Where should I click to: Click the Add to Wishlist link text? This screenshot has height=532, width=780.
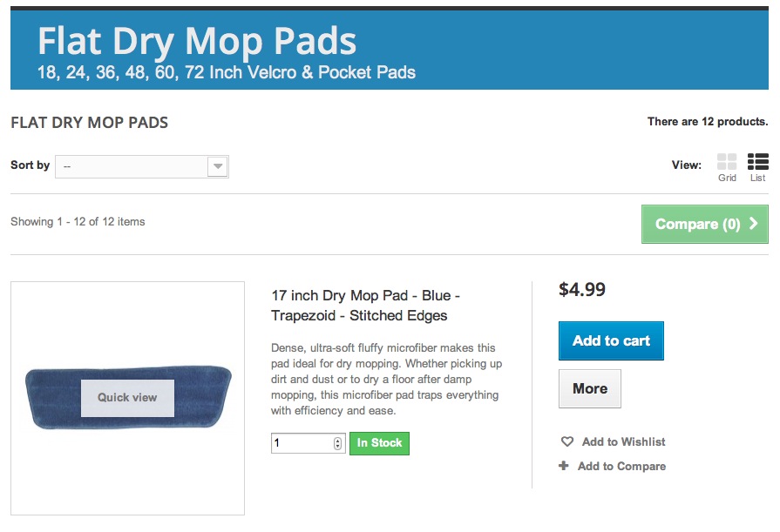click(x=623, y=442)
